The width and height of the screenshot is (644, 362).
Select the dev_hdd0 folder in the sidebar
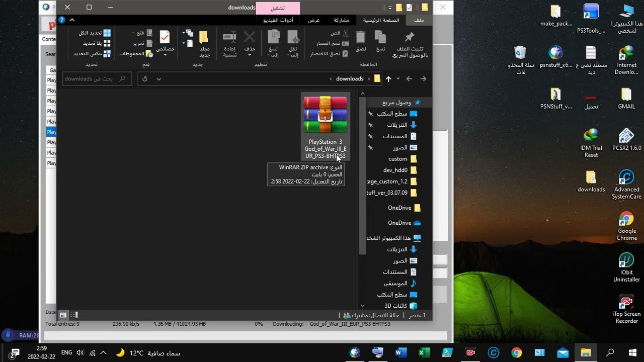coord(399,170)
